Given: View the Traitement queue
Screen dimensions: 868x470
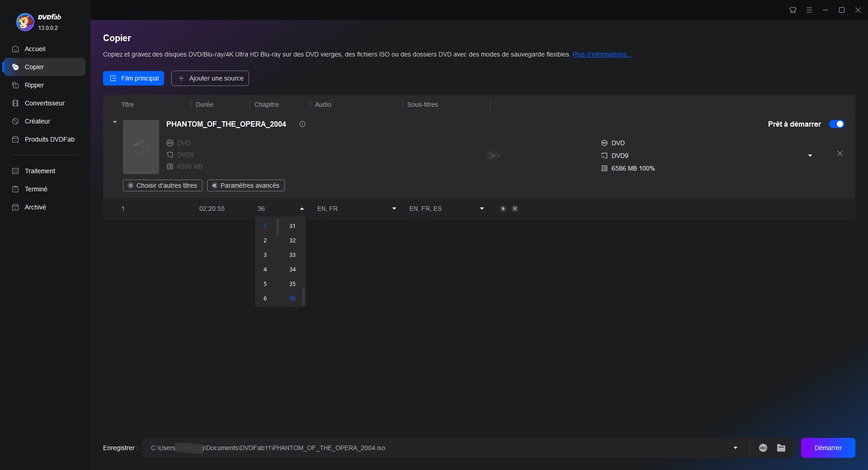Looking at the screenshot, I should (44, 171).
